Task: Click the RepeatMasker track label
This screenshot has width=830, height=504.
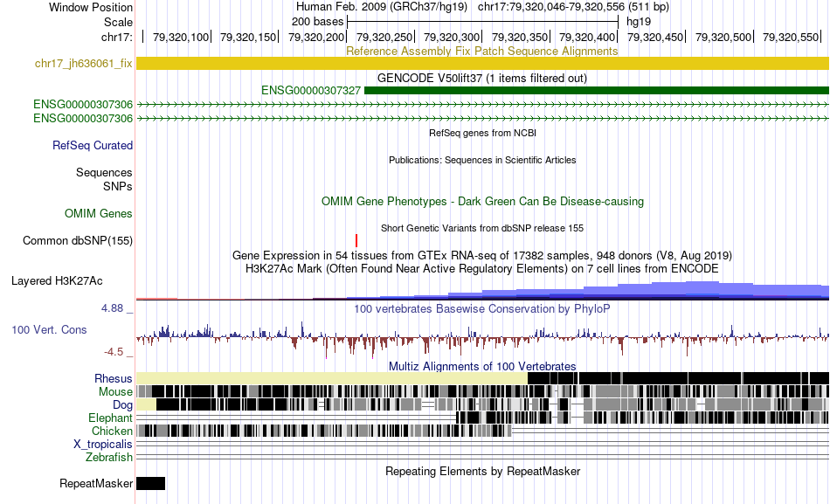Action: 96,483
